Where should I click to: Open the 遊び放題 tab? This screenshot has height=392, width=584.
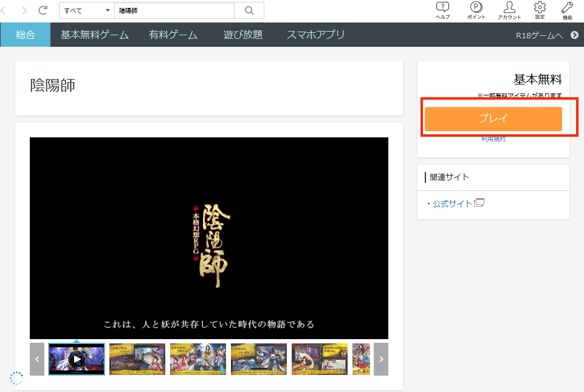243,35
